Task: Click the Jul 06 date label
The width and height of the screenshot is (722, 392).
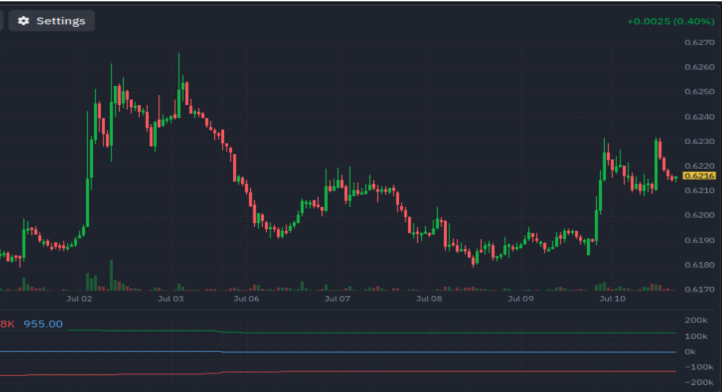Action: pyautogui.click(x=246, y=299)
